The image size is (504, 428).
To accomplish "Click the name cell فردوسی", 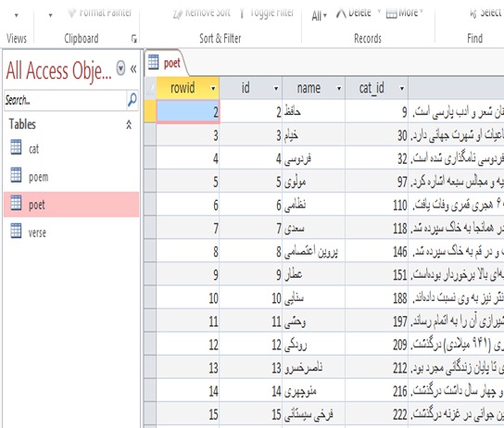I will click(314, 158).
